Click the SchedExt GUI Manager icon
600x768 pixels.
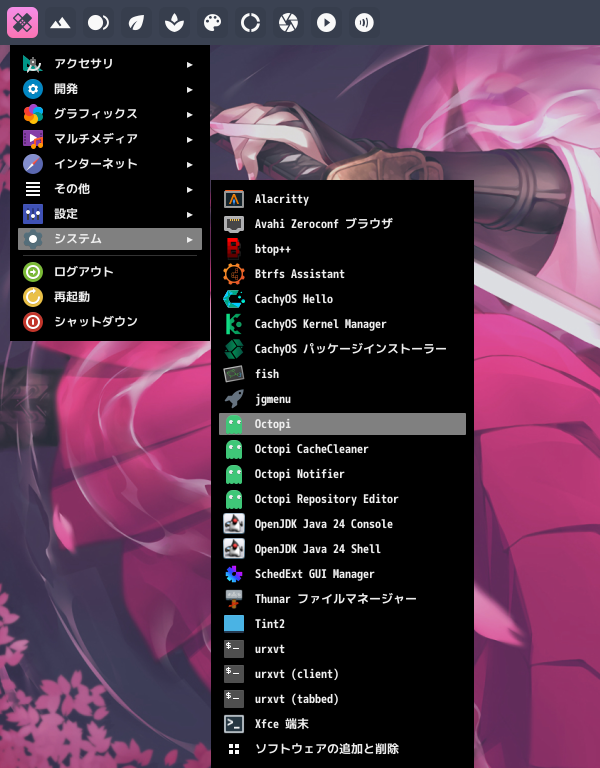(234, 574)
